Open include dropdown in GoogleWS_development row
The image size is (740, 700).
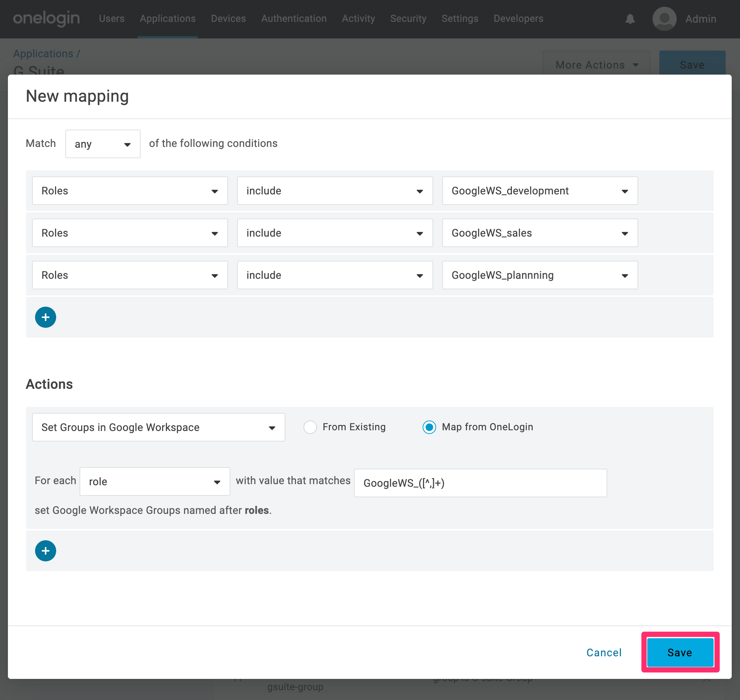pos(335,191)
